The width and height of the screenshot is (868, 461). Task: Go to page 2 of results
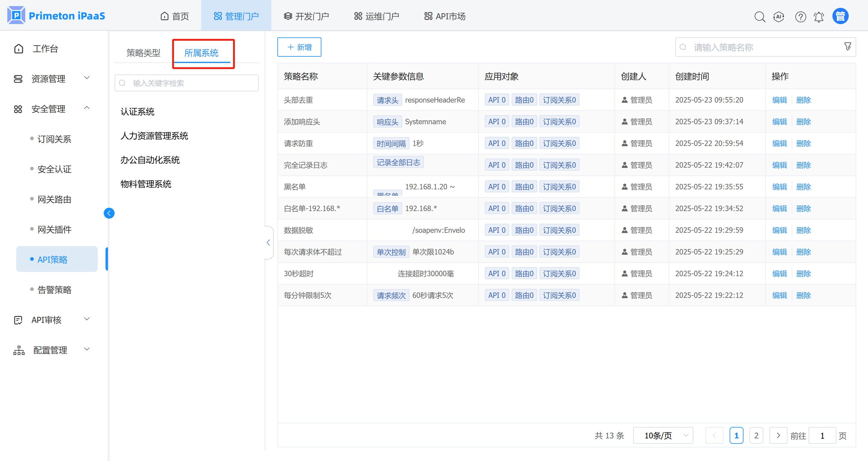[x=756, y=435]
